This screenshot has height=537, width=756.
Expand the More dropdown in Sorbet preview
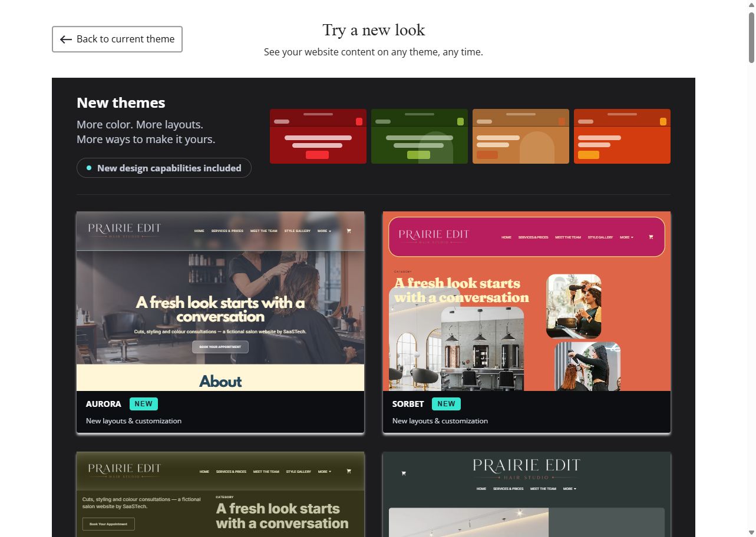(626, 237)
